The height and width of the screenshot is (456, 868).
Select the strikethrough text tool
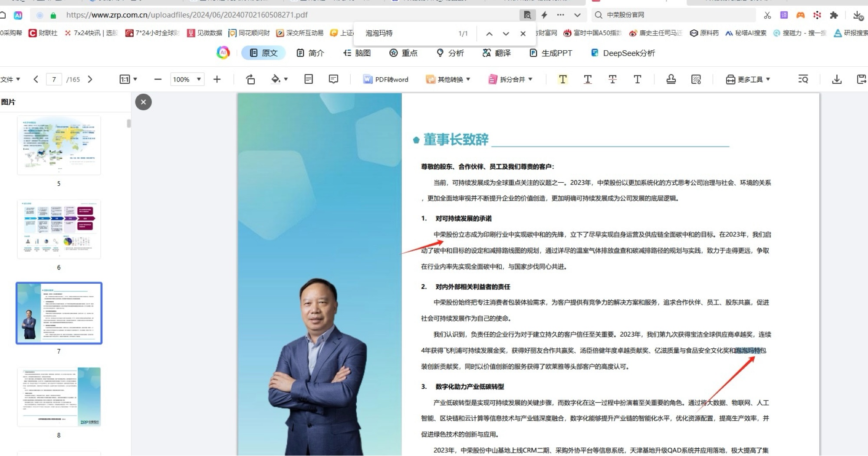pyautogui.click(x=612, y=79)
